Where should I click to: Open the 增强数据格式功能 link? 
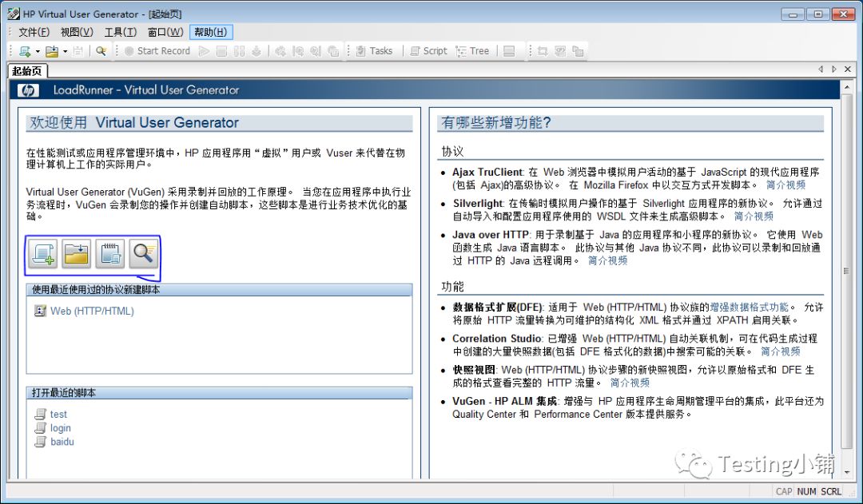(x=749, y=307)
